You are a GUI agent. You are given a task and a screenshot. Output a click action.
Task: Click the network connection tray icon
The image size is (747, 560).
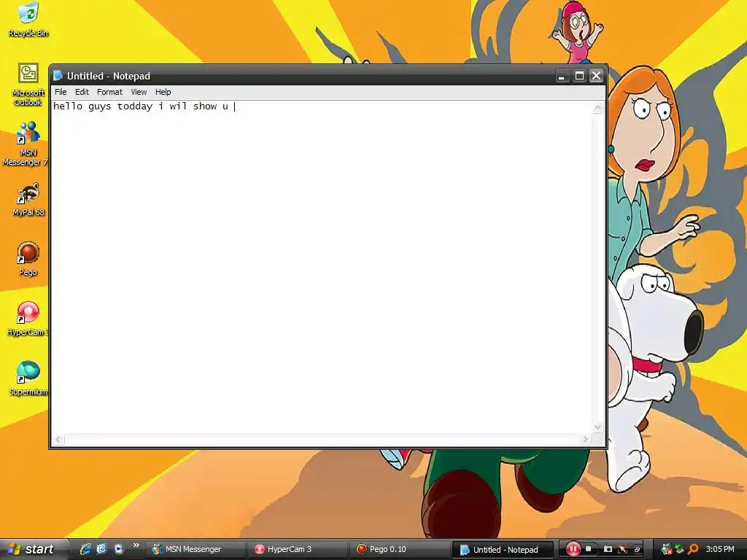pyautogui.click(x=680, y=549)
